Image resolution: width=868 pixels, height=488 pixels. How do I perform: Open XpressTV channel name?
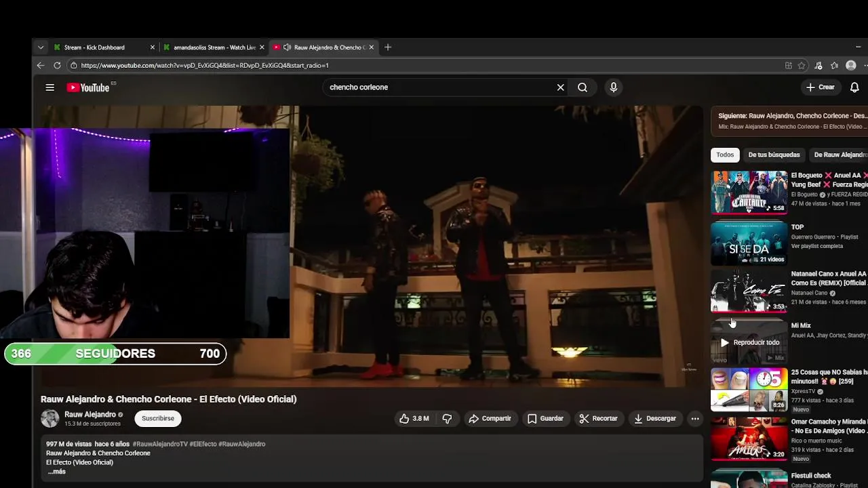point(804,392)
